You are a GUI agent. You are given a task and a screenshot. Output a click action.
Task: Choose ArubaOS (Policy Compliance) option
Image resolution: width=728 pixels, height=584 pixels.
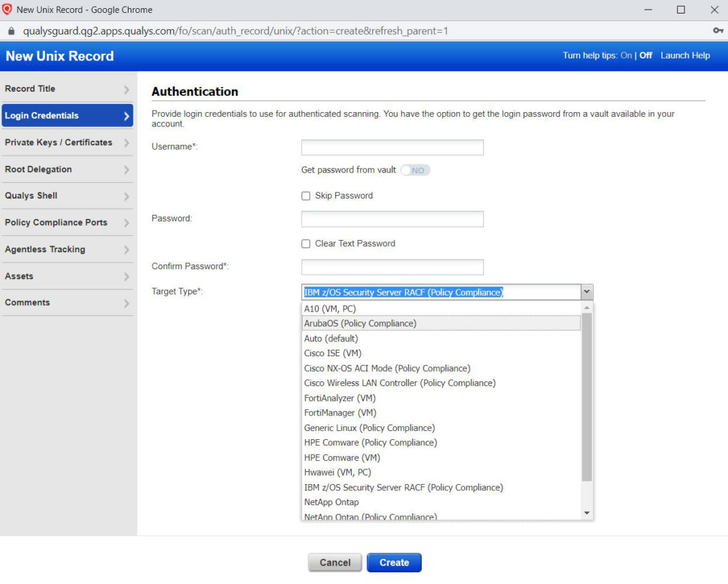coord(441,324)
